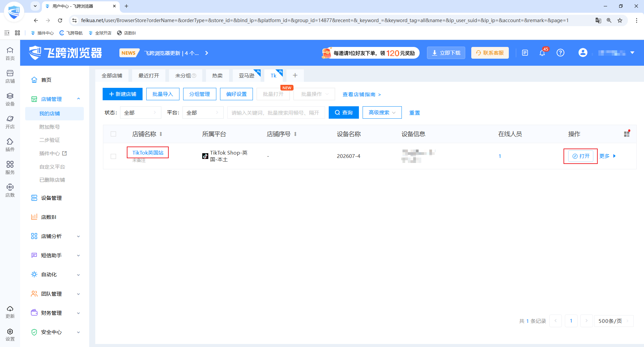This screenshot has height=347, width=644.
Task: Add a new group tab with plus
Action: click(x=295, y=76)
